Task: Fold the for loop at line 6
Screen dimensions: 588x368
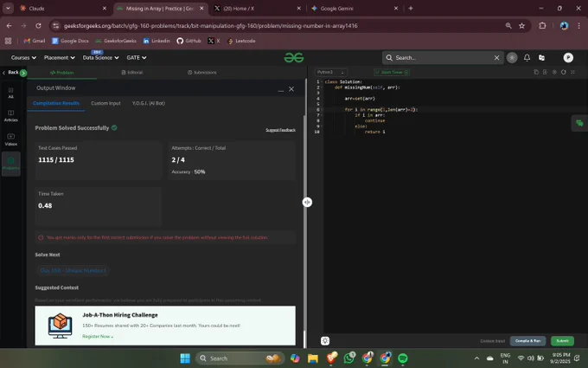Action: point(323,110)
